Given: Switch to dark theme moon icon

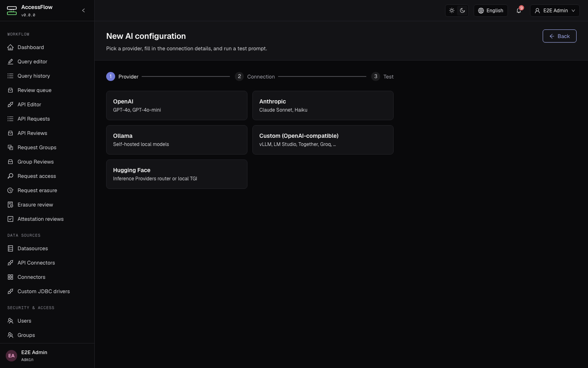Looking at the screenshot, I should click(x=462, y=11).
